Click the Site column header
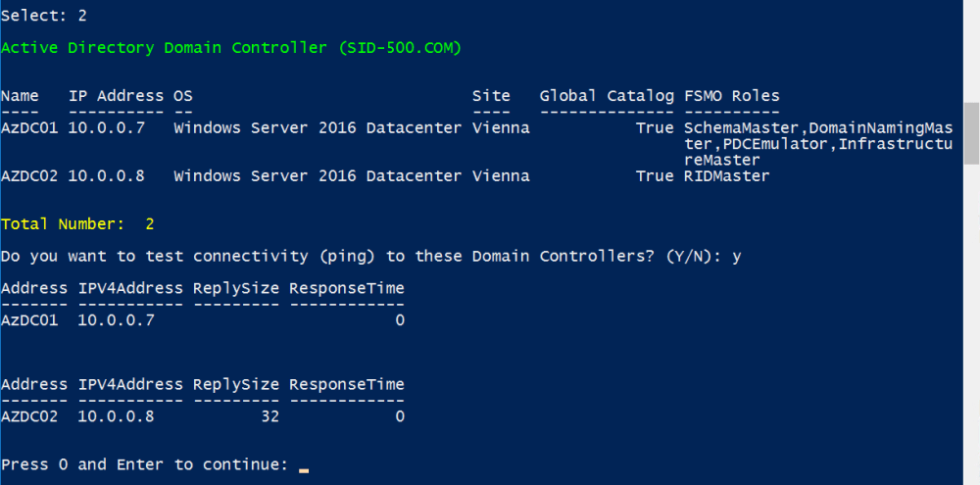The width and height of the screenshot is (980, 485). click(x=491, y=96)
